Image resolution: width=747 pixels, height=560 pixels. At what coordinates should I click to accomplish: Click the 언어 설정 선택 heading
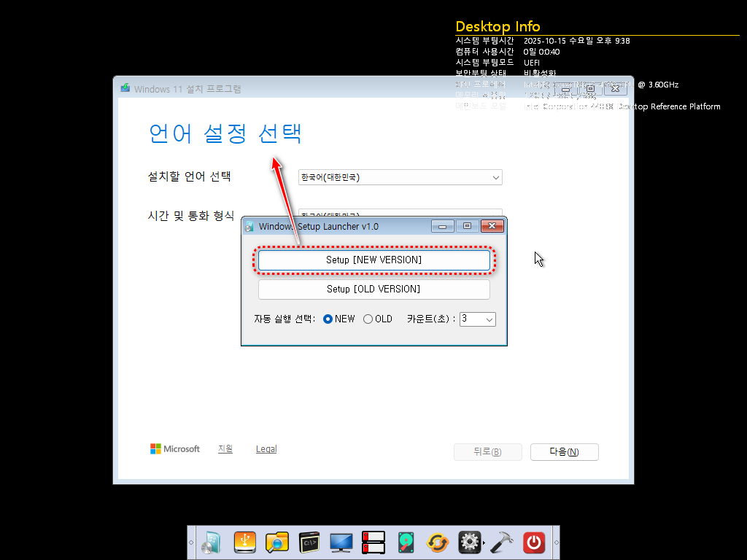[x=225, y=133]
